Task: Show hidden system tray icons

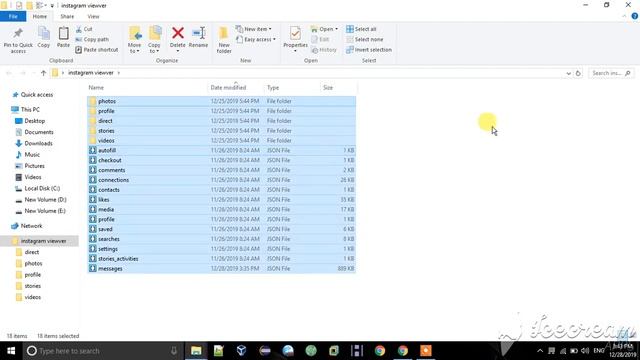Action: [x=540, y=351]
